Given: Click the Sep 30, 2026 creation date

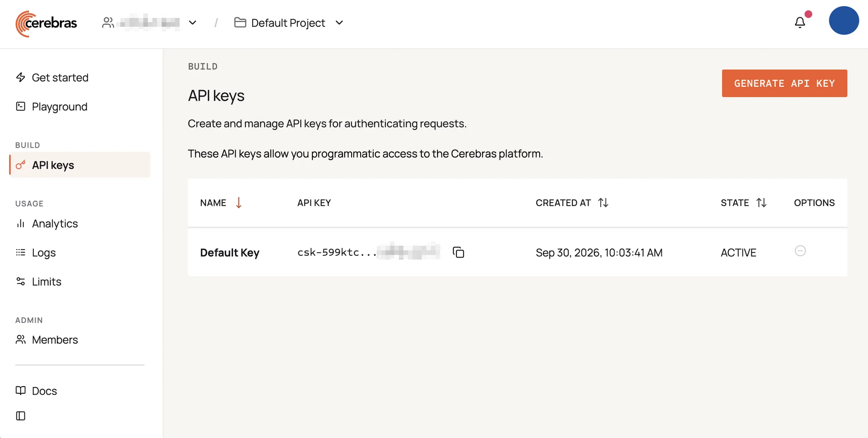Looking at the screenshot, I should (x=599, y=253).
